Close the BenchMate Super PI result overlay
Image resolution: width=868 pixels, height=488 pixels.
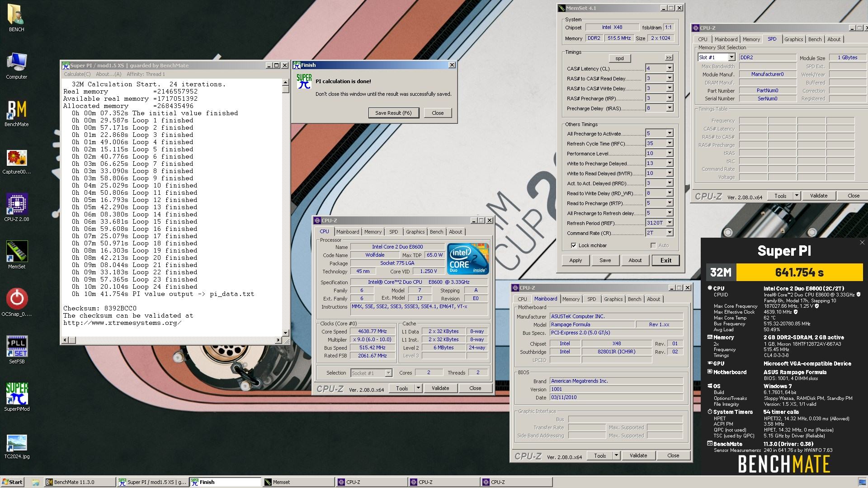862,243
